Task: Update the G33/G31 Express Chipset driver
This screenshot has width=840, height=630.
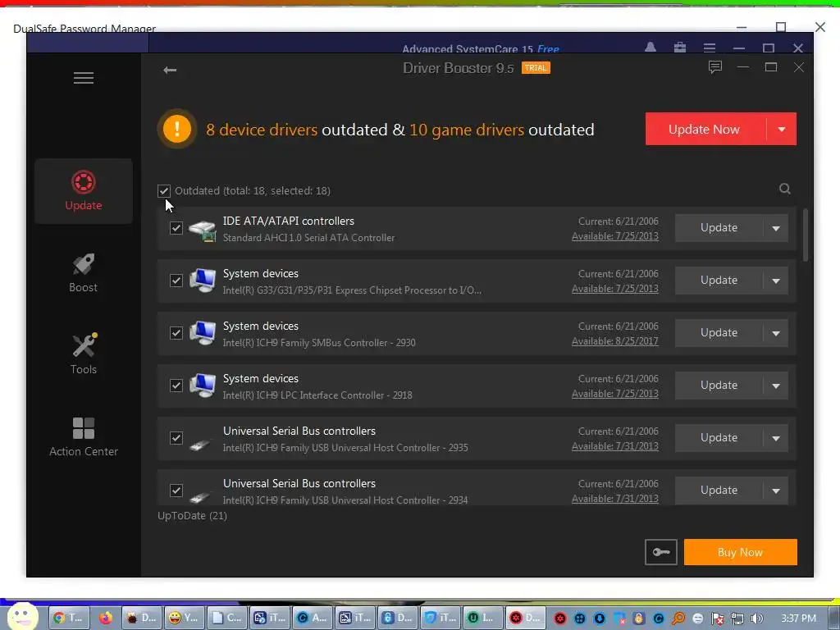Action: pyautogui.click(x=719, y=281)
